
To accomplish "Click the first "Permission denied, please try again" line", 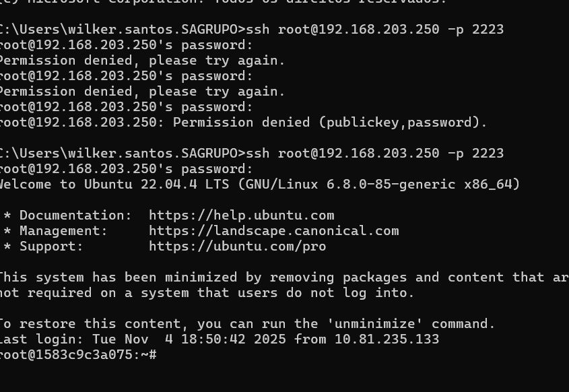I will pyautogui.click(x=140, y=61).
